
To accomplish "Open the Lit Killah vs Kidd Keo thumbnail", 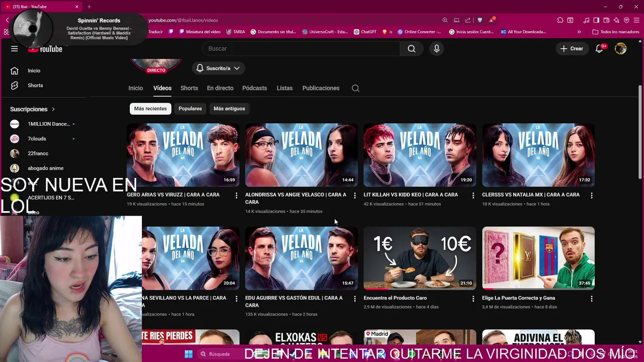I will click(x=420, y=155).
